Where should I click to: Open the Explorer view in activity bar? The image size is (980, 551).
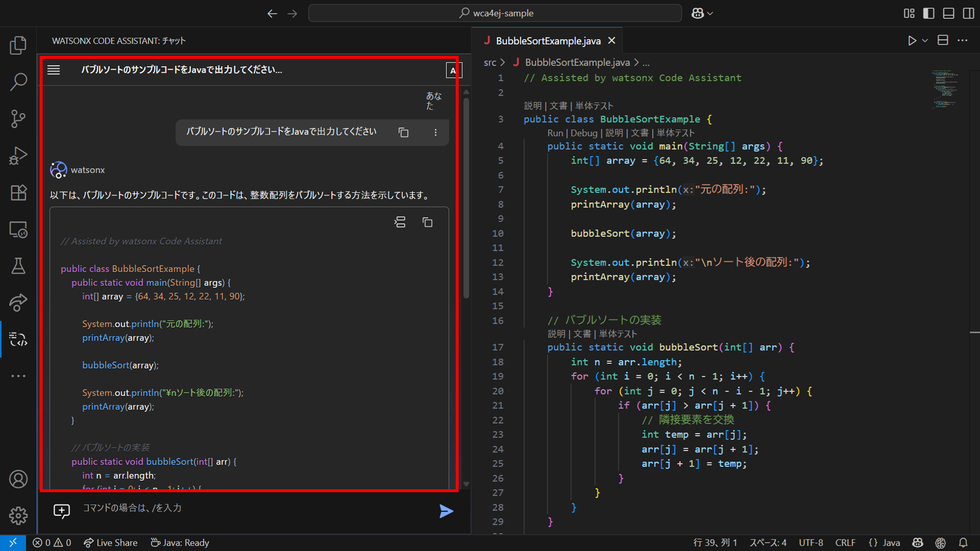[x=18, y=46]
